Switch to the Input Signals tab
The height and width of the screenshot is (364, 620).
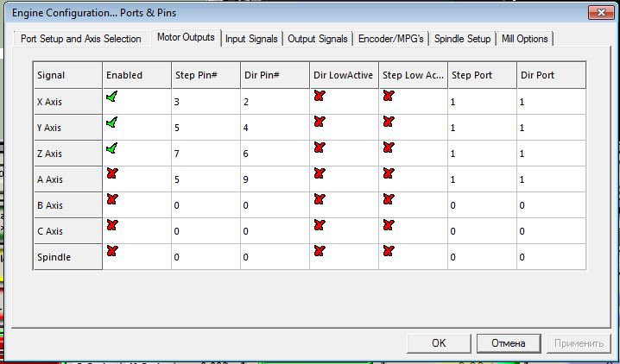point(251,39)
